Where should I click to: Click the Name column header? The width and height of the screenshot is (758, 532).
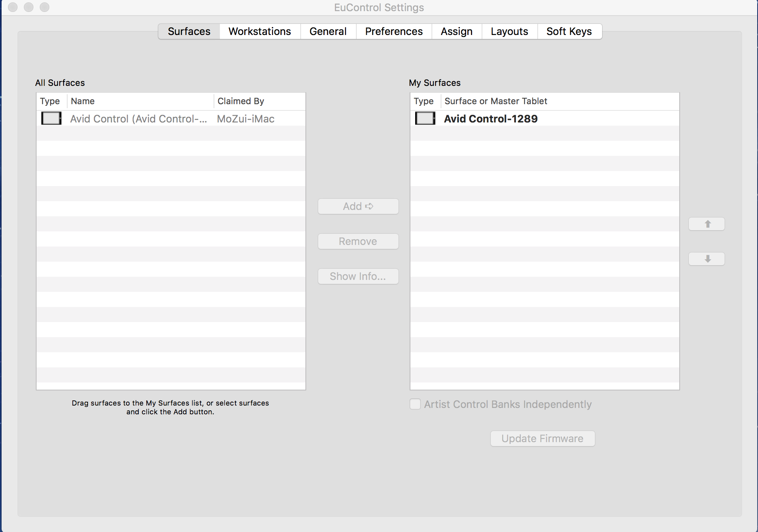tap(140, 101)
